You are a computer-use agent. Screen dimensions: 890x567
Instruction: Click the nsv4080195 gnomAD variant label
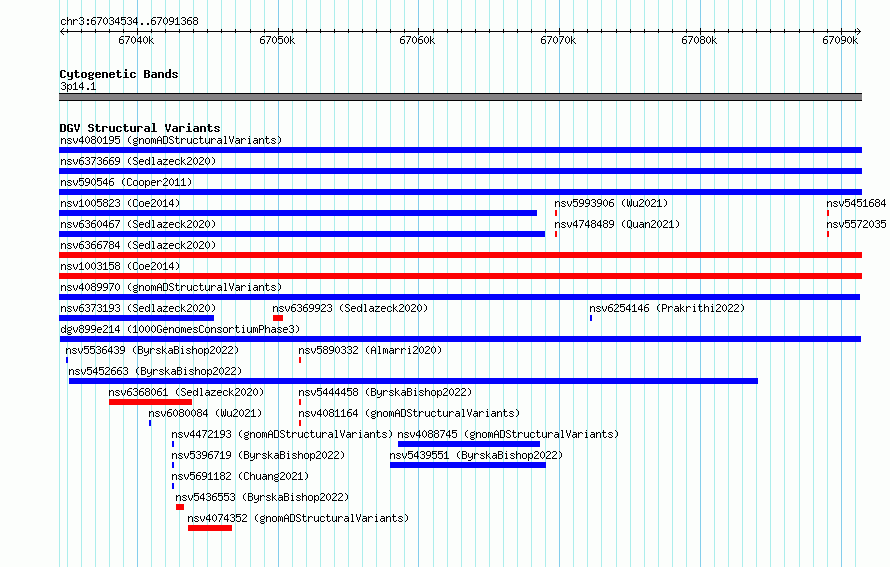(x=171, y=140)
